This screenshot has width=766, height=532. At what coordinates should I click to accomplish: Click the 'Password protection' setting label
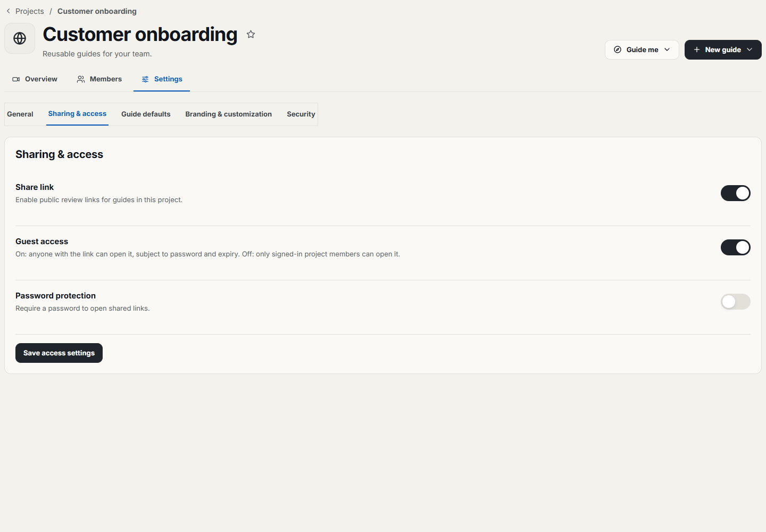point(55,296)
